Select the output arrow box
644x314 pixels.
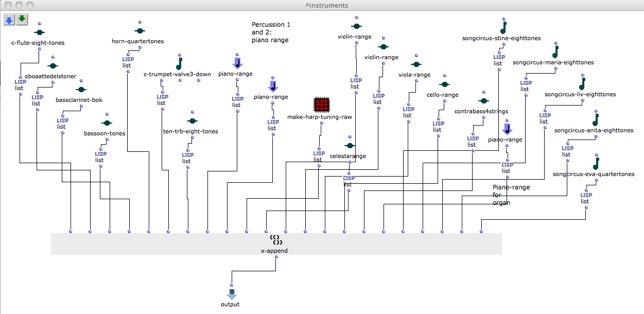(x=232, y=294)
